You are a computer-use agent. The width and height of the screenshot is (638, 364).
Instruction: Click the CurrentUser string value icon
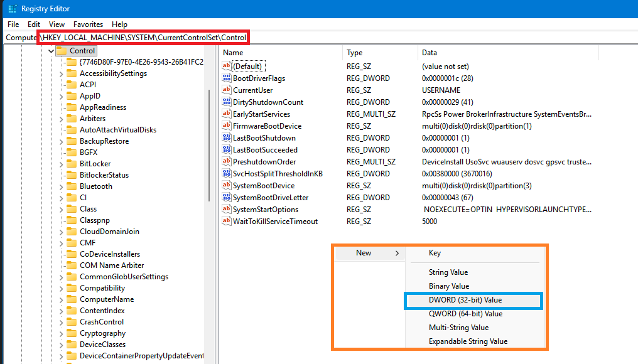coord(227,90)
